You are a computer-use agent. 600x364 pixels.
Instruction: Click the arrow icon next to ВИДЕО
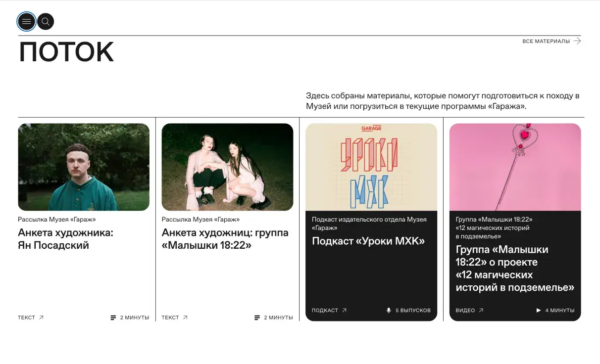(x=481, y=311)
